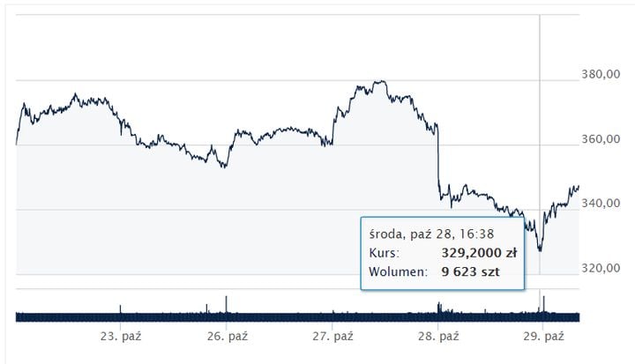Select the 26. paź date label
This screenshot has height=364, width=635.
(227, 337)
